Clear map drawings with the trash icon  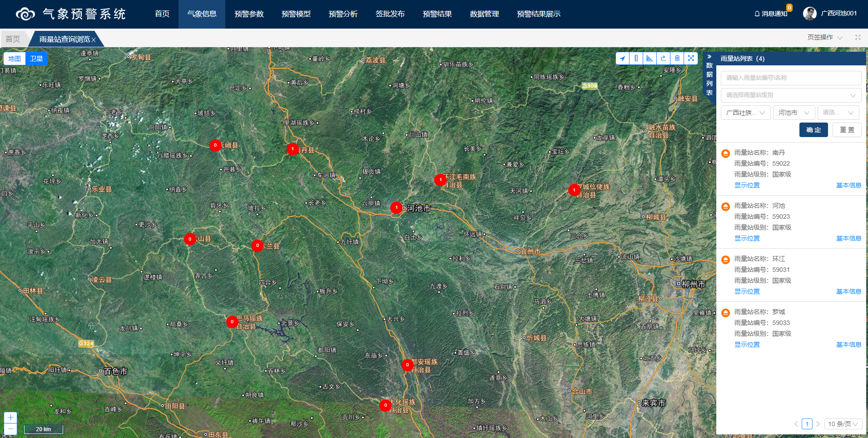(677, 58)
